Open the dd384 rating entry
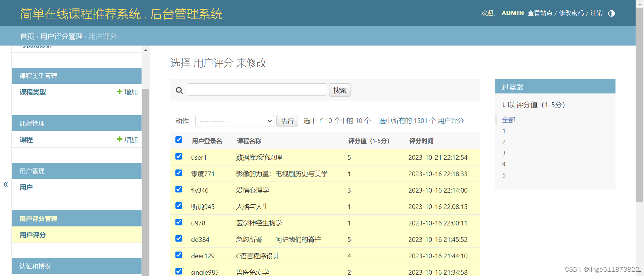The height and width of the screenshot is (276, 644). [x=200, y=239]
